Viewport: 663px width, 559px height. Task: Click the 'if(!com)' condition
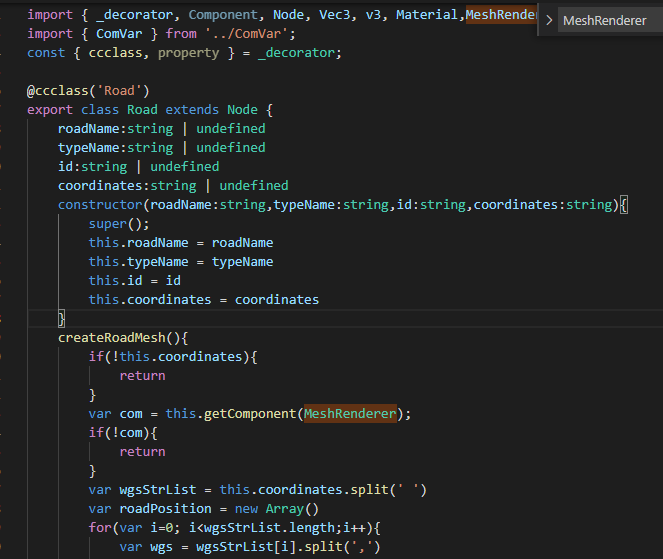[x=119, y=433]
